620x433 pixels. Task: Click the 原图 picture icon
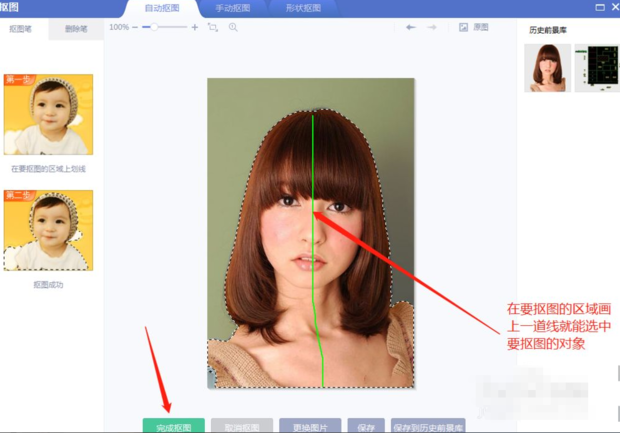463,27
